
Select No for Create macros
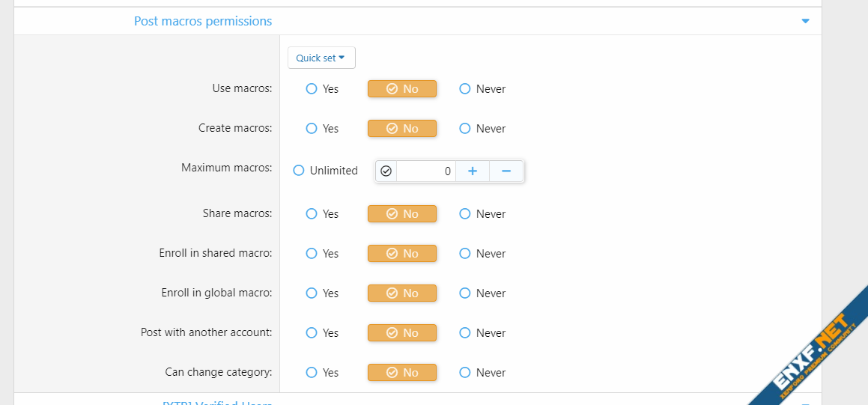pyautogui.click(x=401, y=129)
